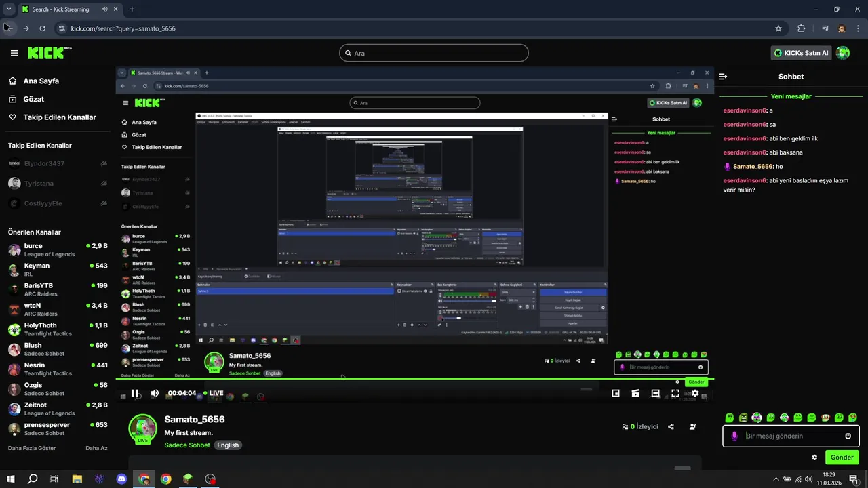Click the KICKs Satın Al button
Screen dimensions: 868x488
point(802,53)
